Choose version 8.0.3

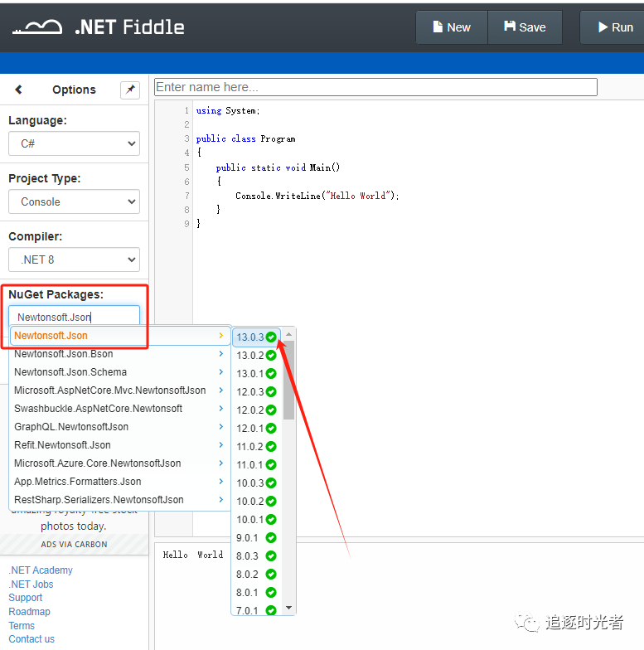[x=257, y=555]
